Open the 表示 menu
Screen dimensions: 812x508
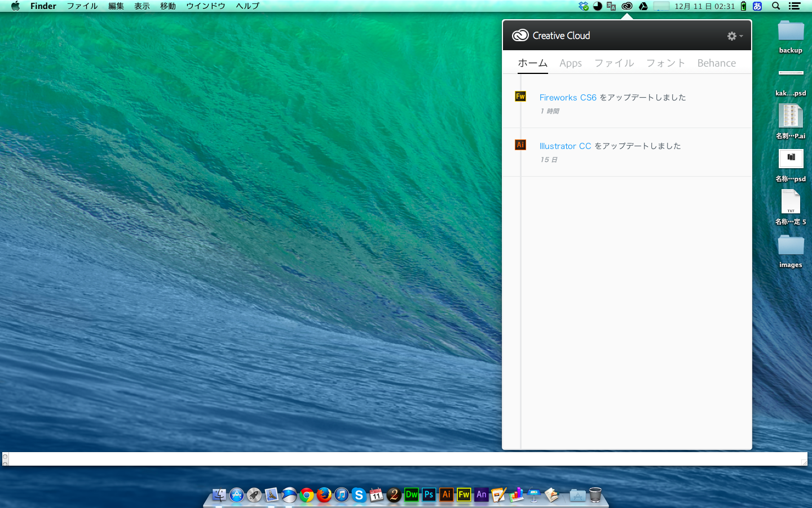142,6
